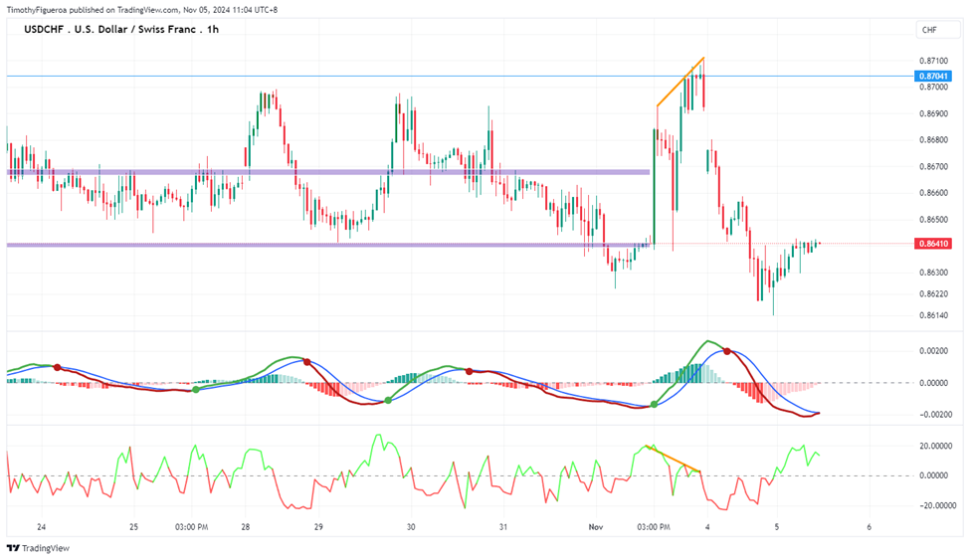Click the red MACD crossover dot near 29
Viewport: 970px width, 560px height.
click(306, 361)
